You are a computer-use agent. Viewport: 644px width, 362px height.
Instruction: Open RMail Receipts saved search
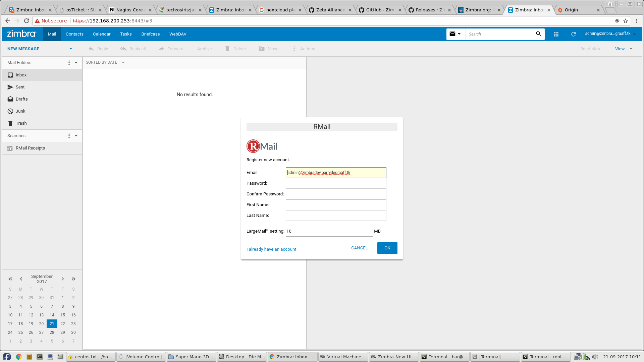(30, 148)
